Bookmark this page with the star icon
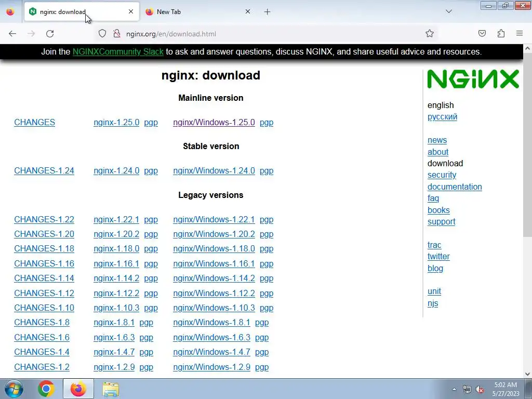532x399 pixels. (x=430, y=34)
